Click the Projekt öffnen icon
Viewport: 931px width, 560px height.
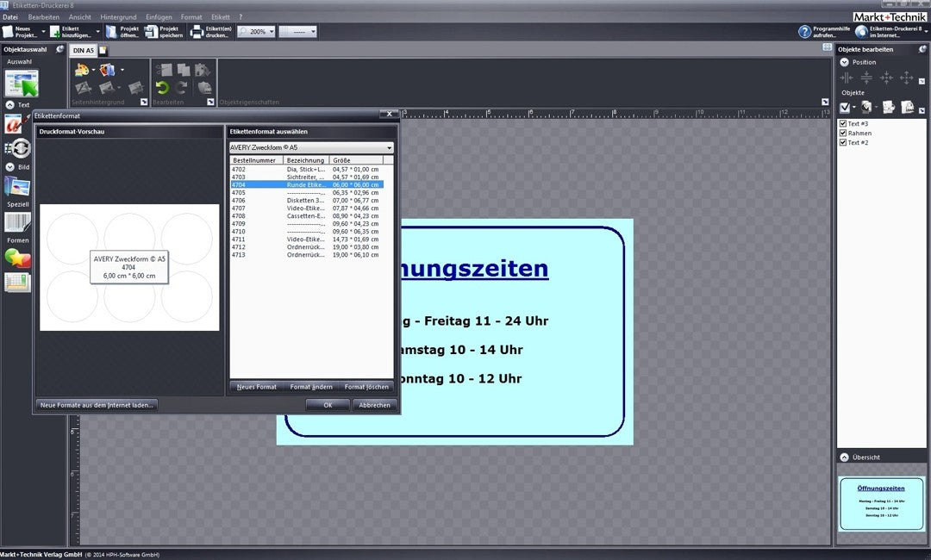[111, 31]
